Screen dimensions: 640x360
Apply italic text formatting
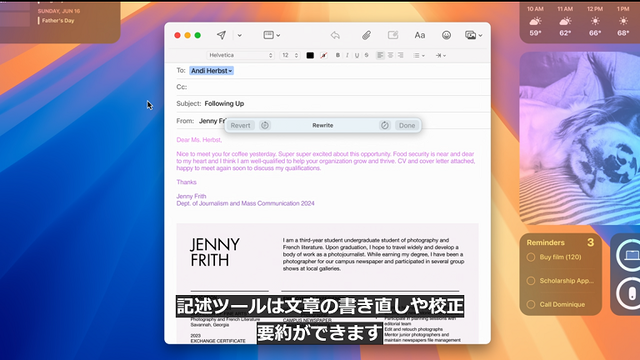[x=347, y=55]
